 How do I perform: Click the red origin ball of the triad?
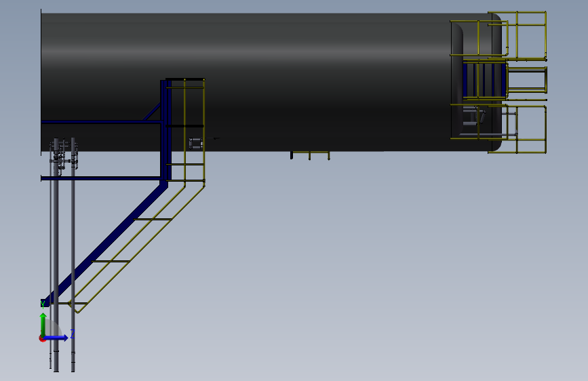[42, 338]
